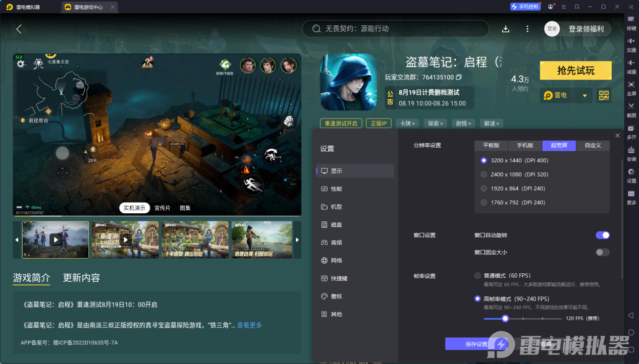The image size is (639, 364).
Task: Open the first video thumbnail
Action: (56, 239)
